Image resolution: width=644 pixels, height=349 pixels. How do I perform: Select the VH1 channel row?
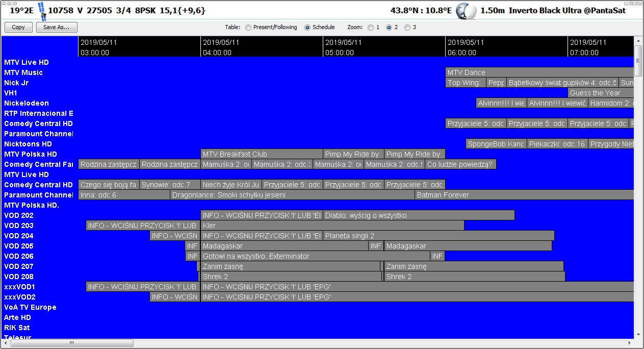11,93
